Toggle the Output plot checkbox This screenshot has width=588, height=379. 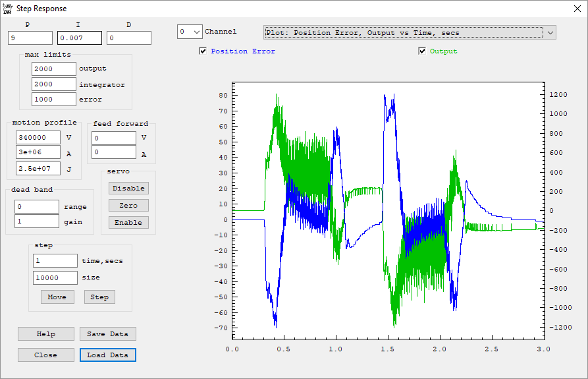(422, 51)
